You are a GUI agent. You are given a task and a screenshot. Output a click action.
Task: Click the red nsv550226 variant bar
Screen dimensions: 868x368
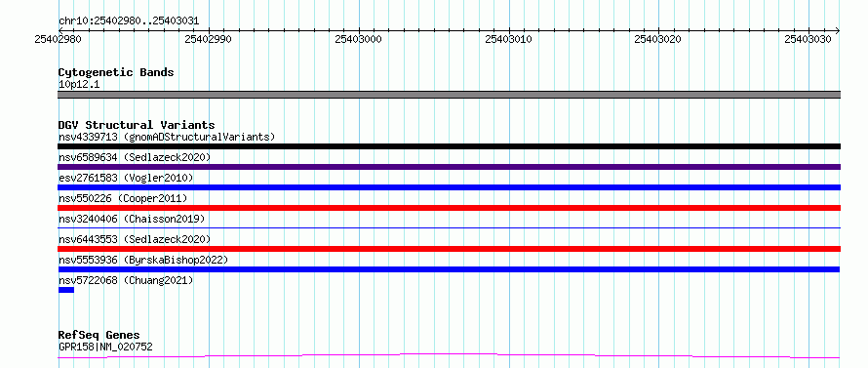449,208
